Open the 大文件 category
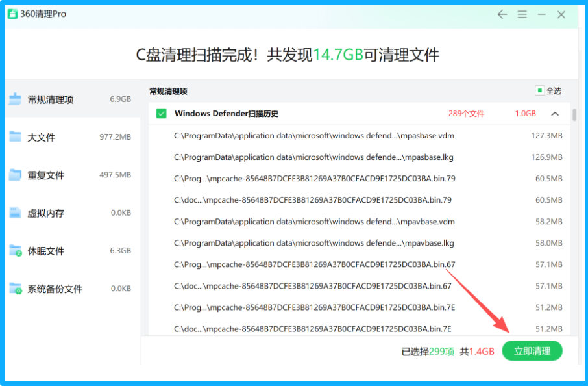This screenshot has height=386, width=588. point(73,136)
